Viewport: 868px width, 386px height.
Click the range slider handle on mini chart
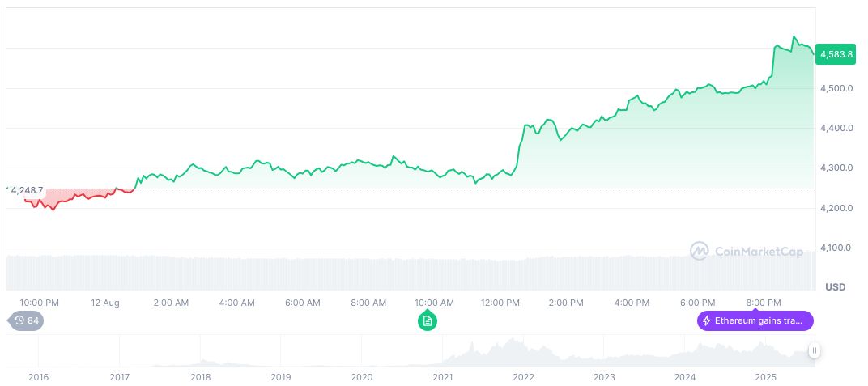(814, 350)
